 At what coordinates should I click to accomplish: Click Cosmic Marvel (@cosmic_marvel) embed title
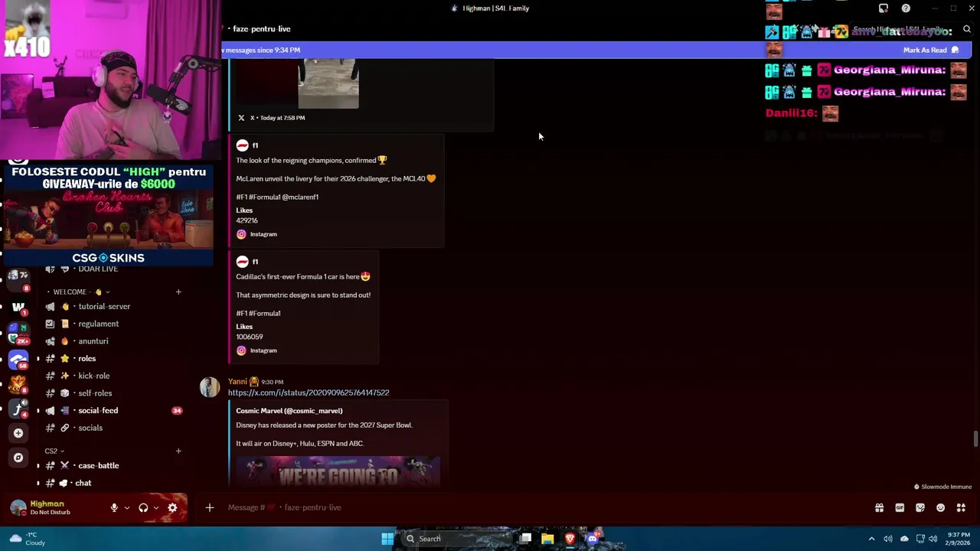tap(289, 411)
